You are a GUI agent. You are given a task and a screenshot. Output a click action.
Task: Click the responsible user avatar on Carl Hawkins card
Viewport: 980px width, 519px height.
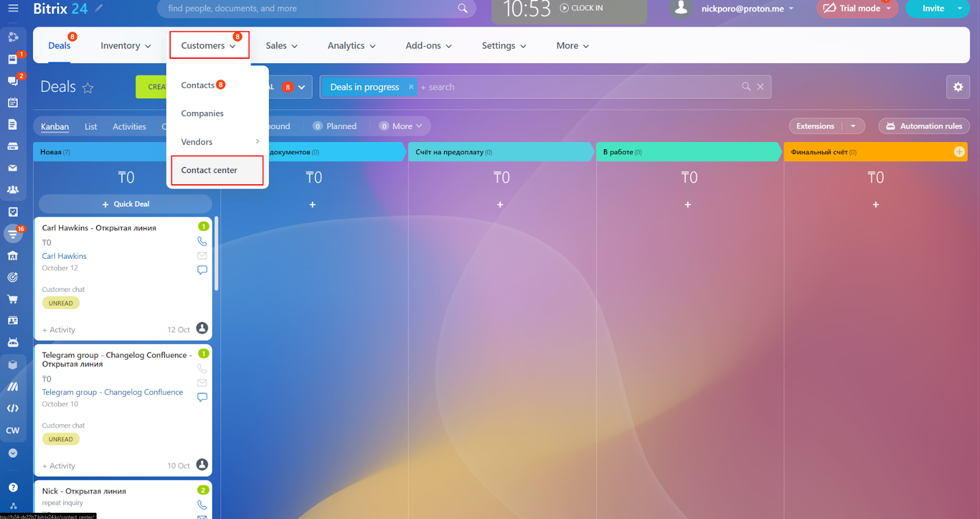coord(202,328)
